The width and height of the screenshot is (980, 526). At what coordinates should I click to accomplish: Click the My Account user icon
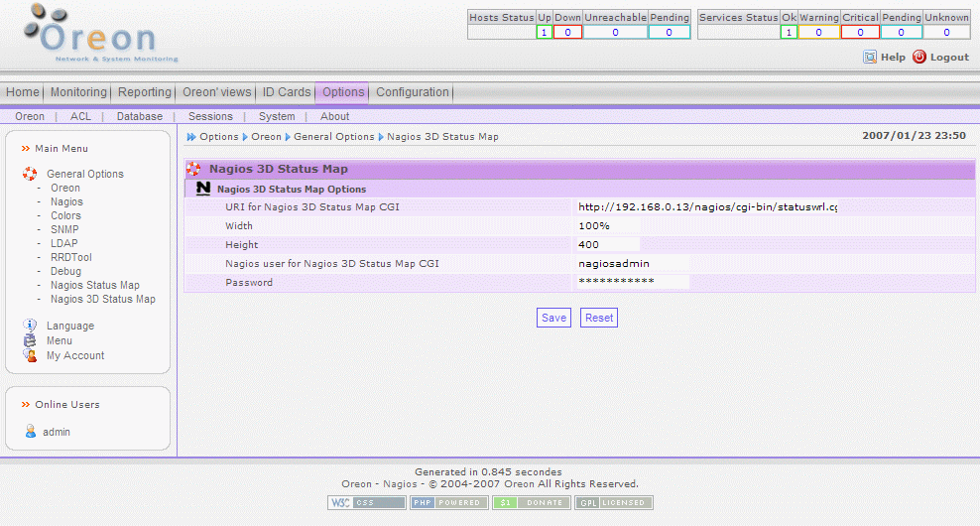30,355
